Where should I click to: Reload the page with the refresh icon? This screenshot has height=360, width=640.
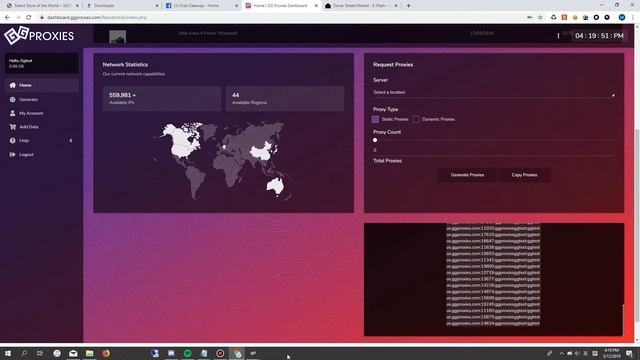29,18
